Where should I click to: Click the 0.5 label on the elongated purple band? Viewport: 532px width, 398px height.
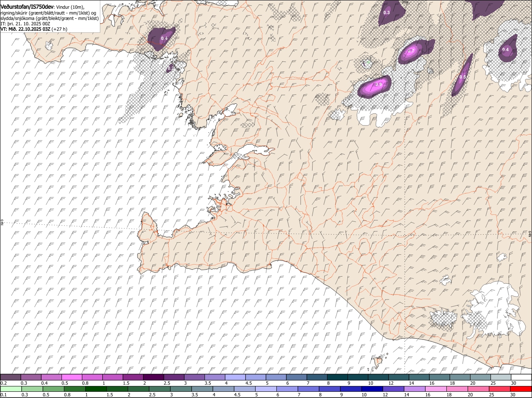point(463,77)
